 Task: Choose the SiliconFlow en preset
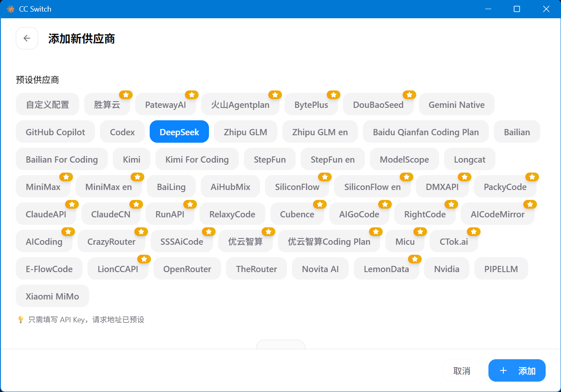coord(372,186)
